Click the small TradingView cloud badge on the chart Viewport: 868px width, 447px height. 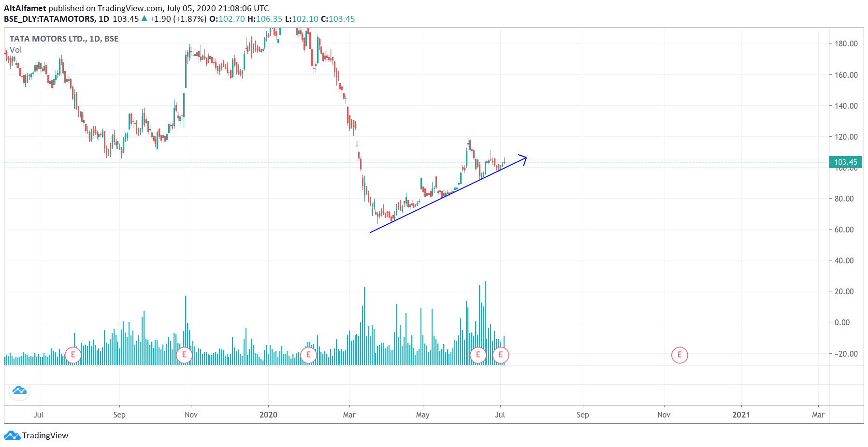[x=19, y=390]
